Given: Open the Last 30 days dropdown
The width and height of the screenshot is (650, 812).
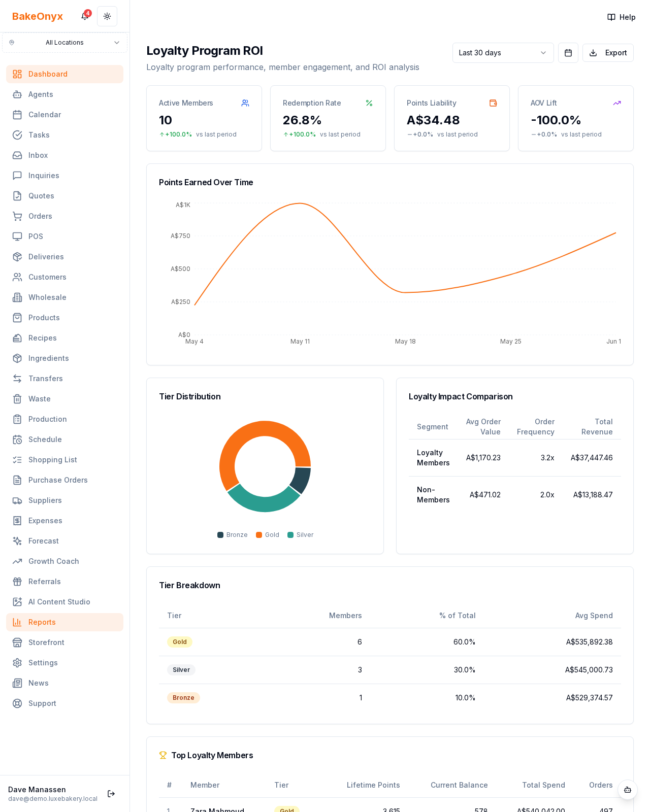Looking at the screenshot, I should [503, 53].
